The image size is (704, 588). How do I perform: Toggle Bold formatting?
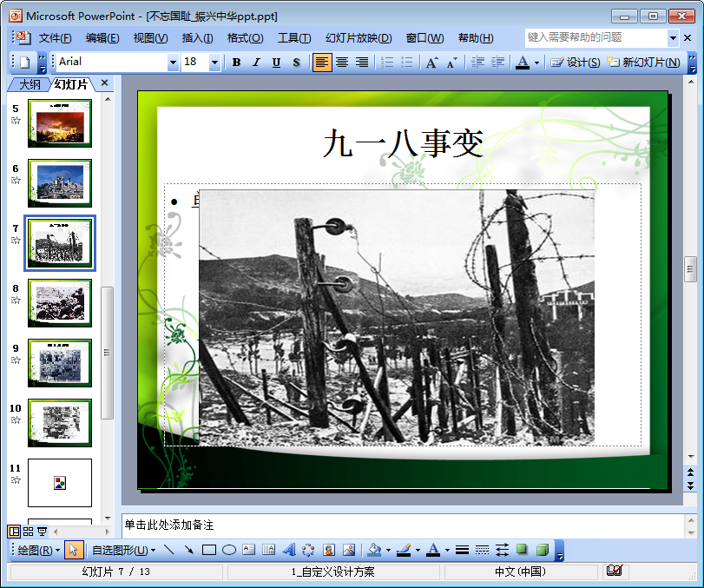coord(236,63)
